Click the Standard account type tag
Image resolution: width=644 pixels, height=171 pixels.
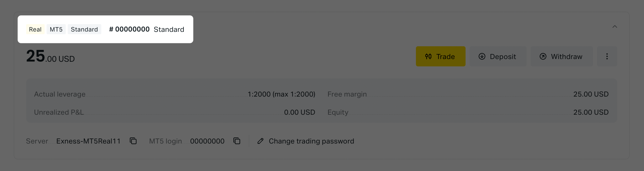(84, 30)
